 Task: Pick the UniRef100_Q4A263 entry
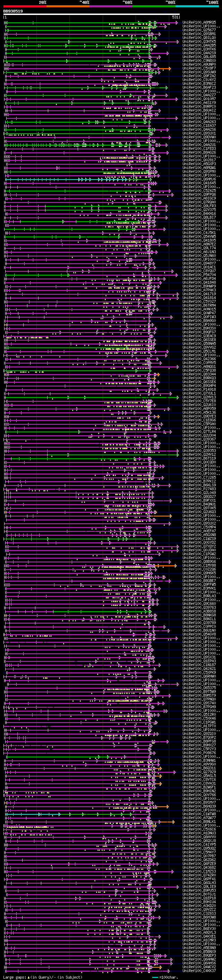(x=199, y=122)
